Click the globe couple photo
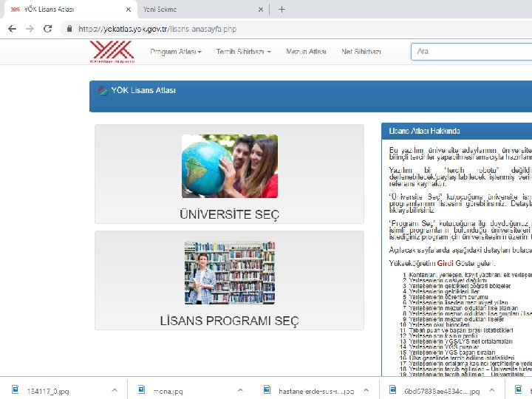The width and height of the screenshot is (532, 399). pos(230,166)
